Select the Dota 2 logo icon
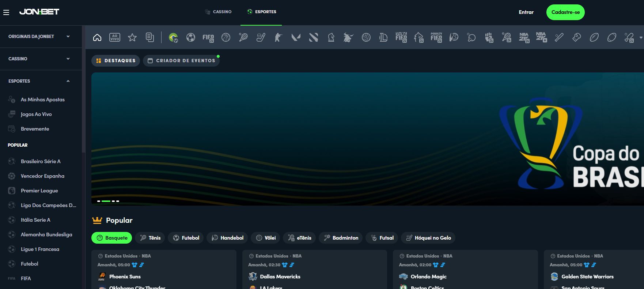Viewport: 644px width, 289px height. [x=314, y=37]
